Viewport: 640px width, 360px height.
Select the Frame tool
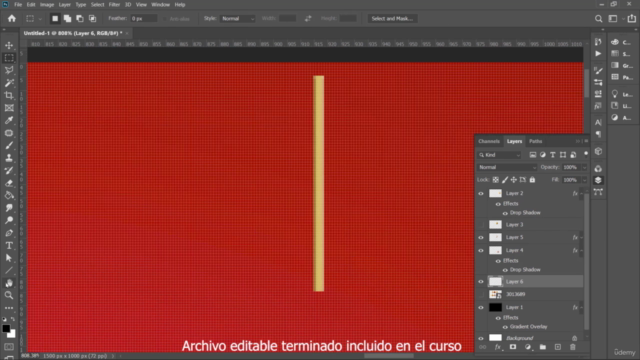pyautogui.click(x=9, y=108)
